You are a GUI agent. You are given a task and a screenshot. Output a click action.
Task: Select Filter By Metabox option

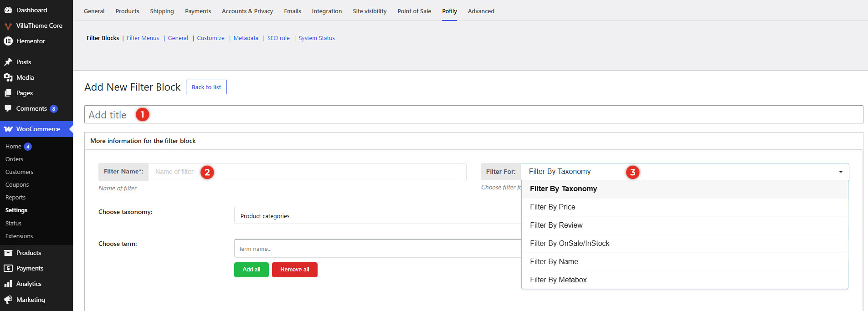point(684,280)
